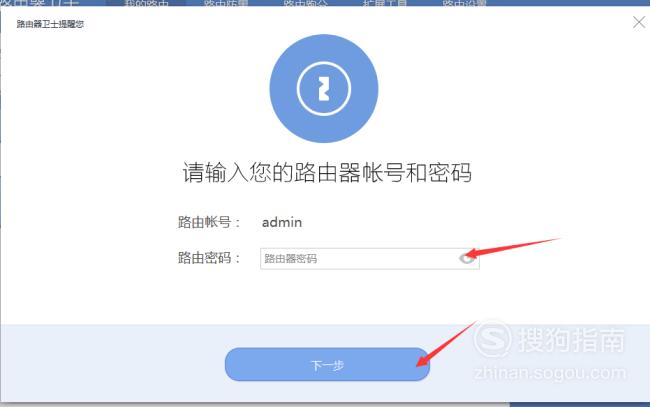Click the large blue circle graphic

(x=324, y=89)
